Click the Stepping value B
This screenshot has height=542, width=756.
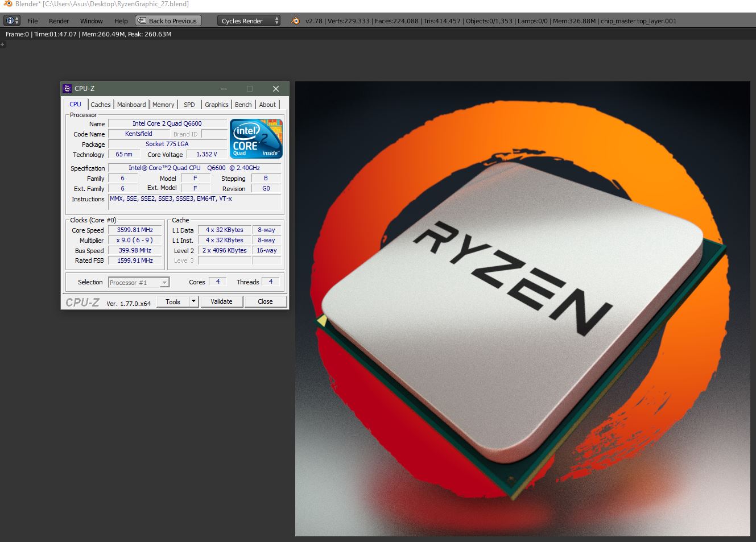tap(266, 178)
